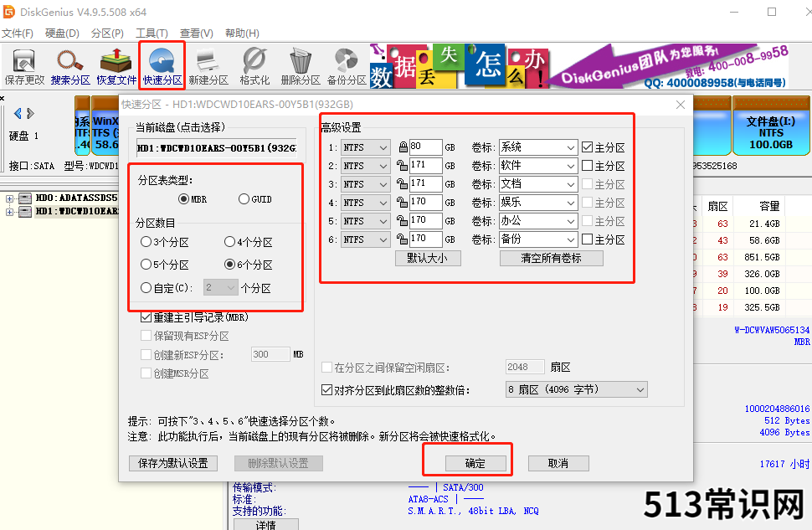Open file system dropdown for partition 1
Viewport: 812px width, 530px height.
[365, 147]
